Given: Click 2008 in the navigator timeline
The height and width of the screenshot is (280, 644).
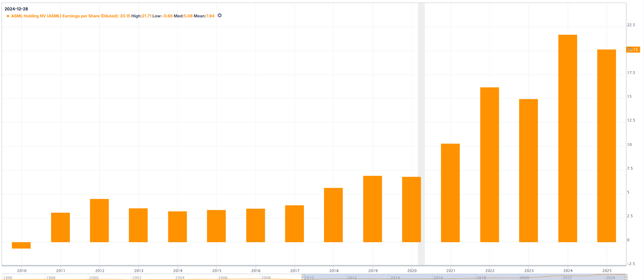Looking at the screenshot, I should [x=266, y=278].
